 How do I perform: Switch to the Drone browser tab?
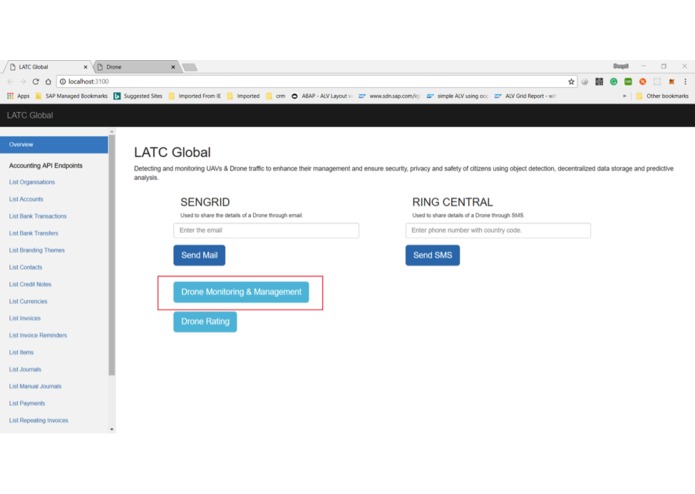(x=135, y=67)
